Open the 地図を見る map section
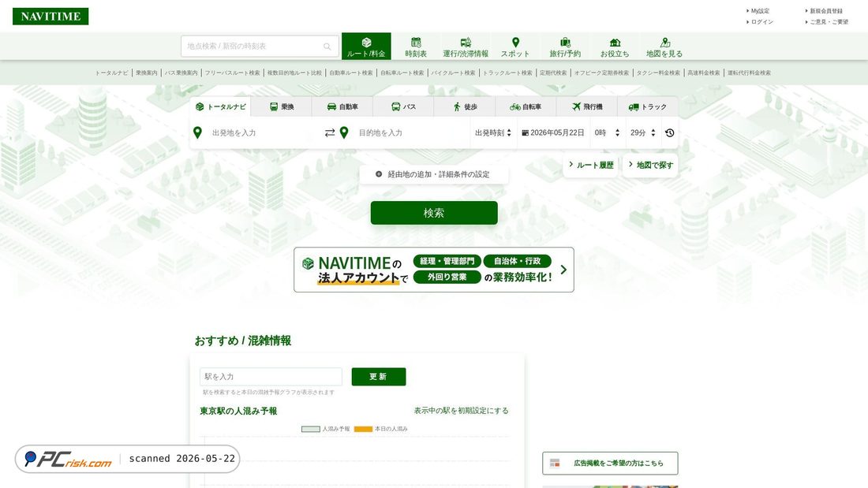868x488 pixels. [664, 47]
